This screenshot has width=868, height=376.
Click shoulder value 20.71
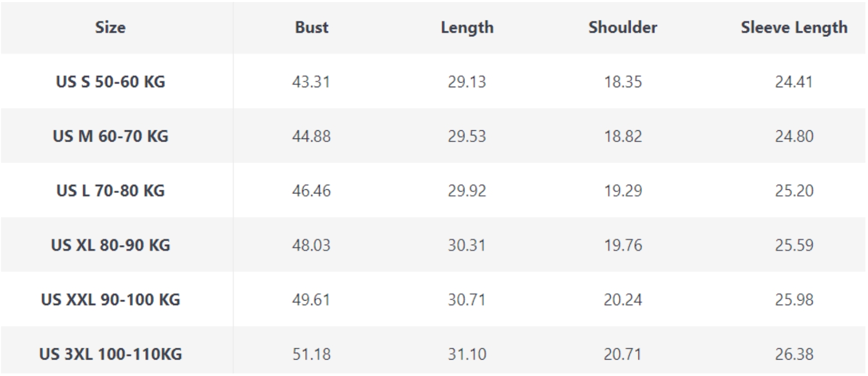pyautogui.click(x=622, y=353)
